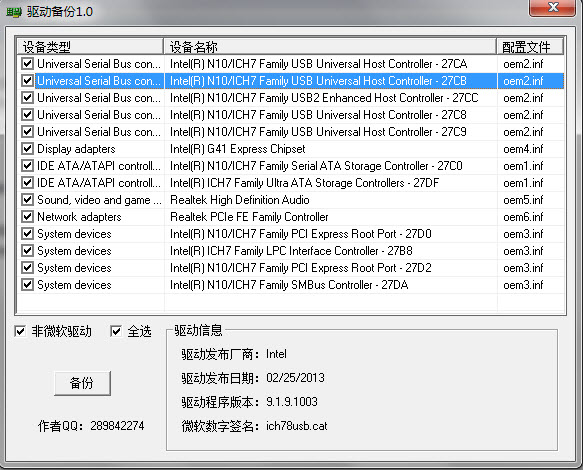Screen dimensions: 583x470
Task: Sort by the 设备名称 column header
Action: point(330,46)
